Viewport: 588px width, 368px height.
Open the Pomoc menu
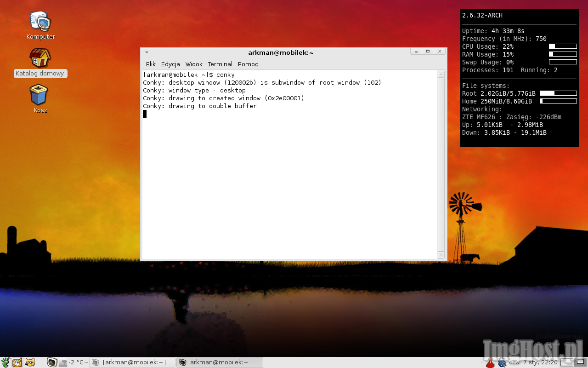click(248, 64)
